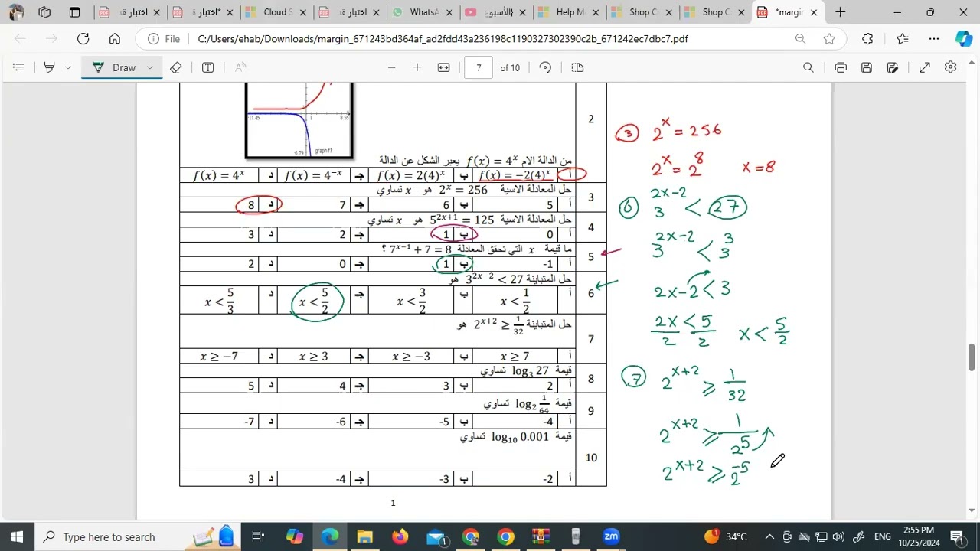980x551 pixels.
Task: Select the Highlight tool
Action: point(50,67)
